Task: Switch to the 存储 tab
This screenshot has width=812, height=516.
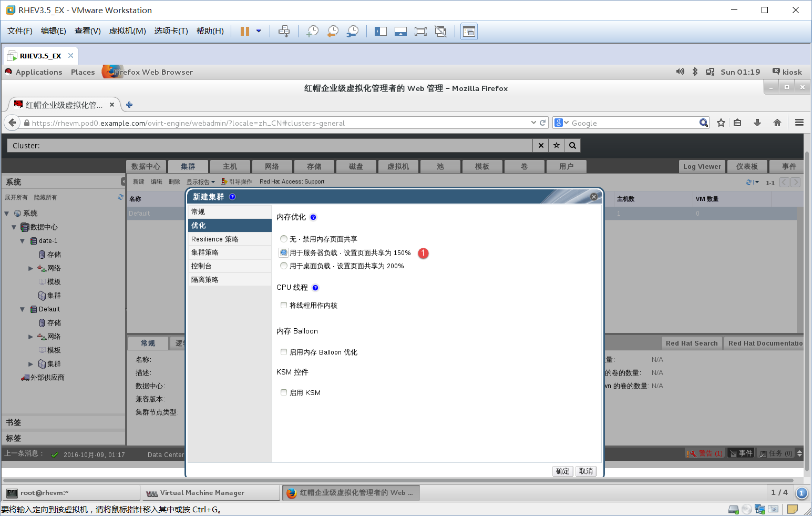Action: (x=314, y=166)
